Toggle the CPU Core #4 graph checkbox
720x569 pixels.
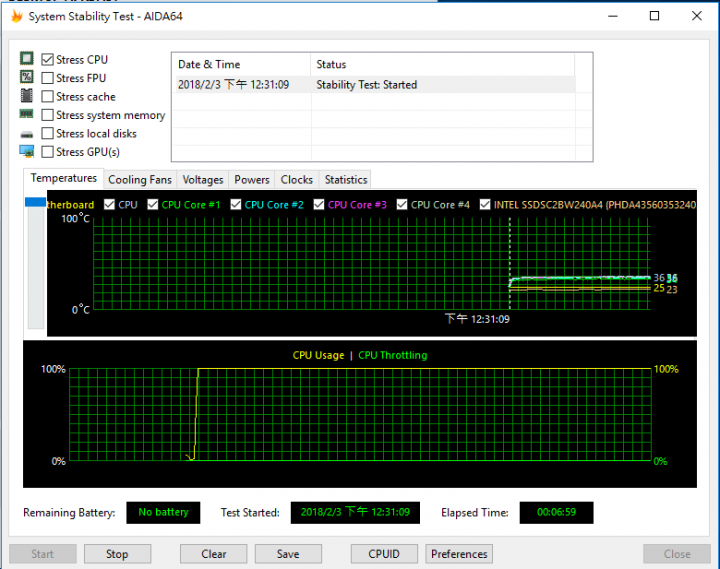(402, 204)
